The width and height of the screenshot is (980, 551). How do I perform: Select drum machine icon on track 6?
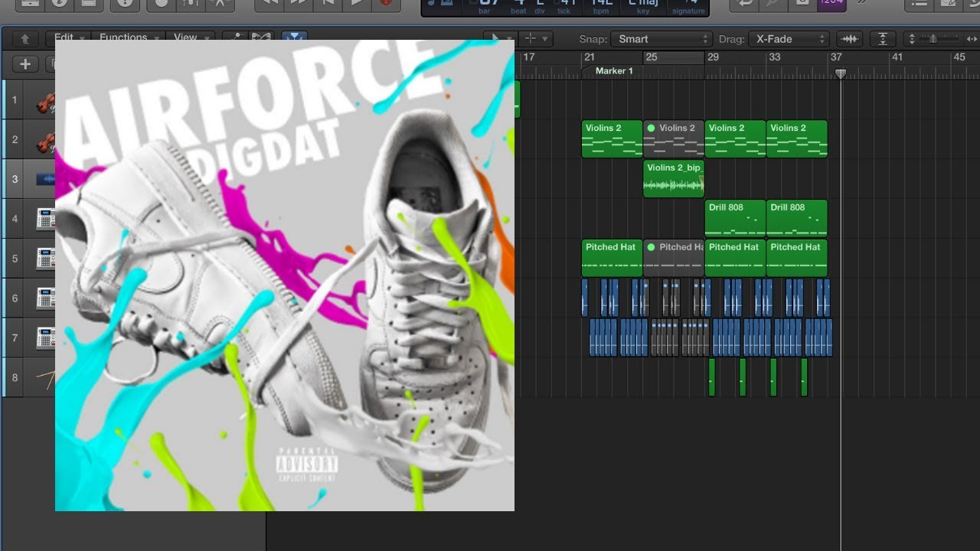(45, 299)
